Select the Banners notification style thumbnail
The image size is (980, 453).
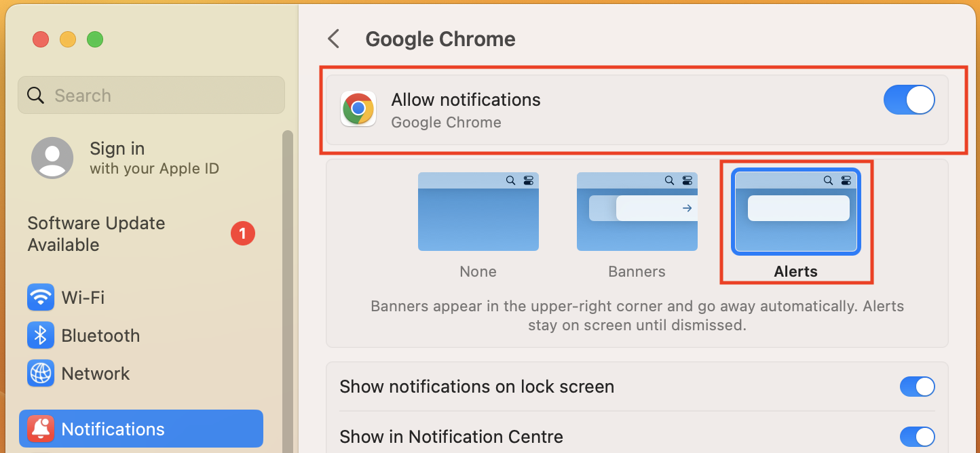tap(637, 212)
